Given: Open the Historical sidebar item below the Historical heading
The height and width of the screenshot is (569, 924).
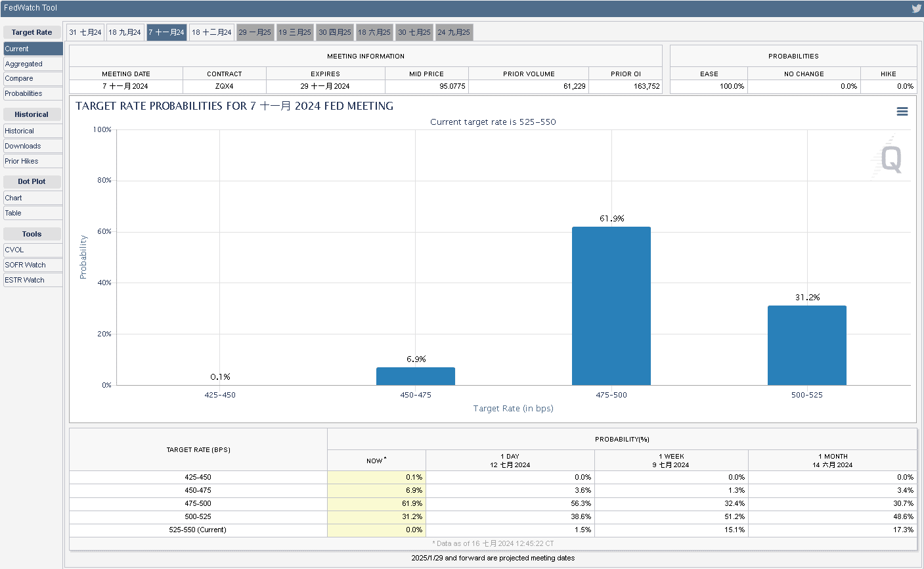Looking at the screenshot, I should pyautogui.click(x=33, y=131).
